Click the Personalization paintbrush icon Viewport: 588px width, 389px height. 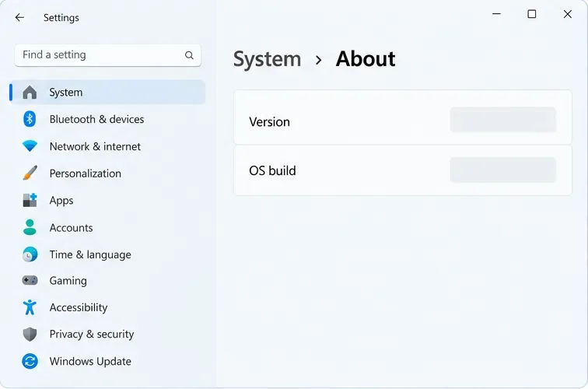pos(30,173)
